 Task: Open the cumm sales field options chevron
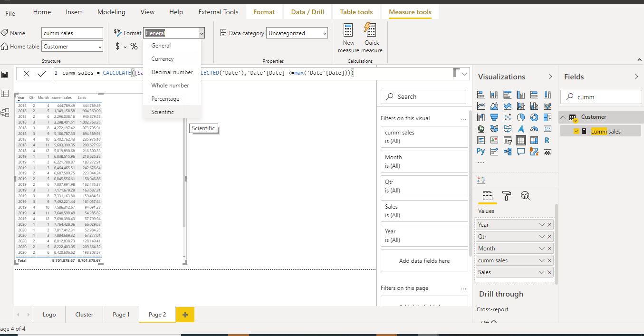(541, 260)
